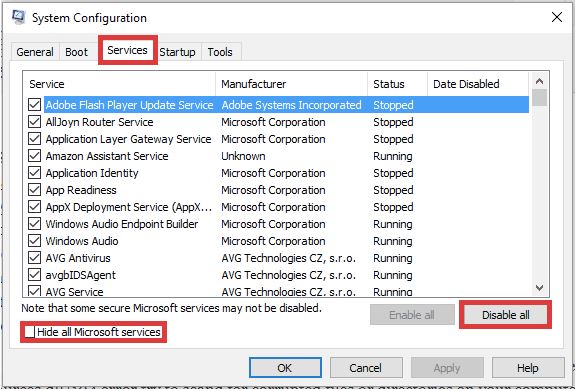Enable Hide all Microsoft services checkbox
This screenshot has width=576, height=391.
[x=29, y=332]
